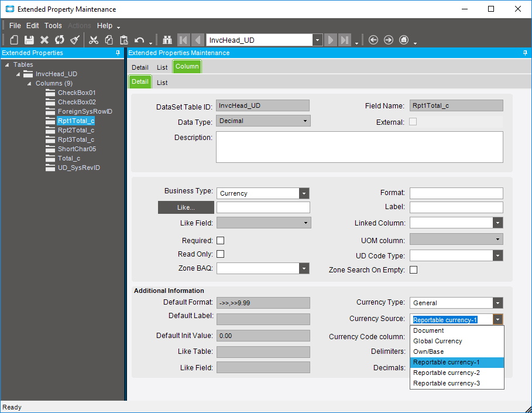Click the Refresh arrows icon
532x413 pixels.
tap(60, 40)
